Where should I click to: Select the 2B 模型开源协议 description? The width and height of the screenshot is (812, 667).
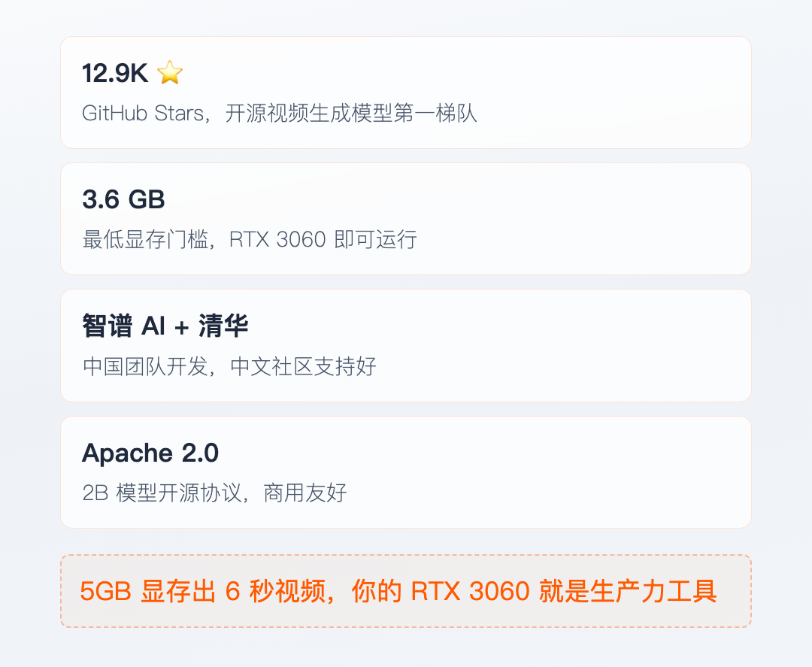click(214, 493)
